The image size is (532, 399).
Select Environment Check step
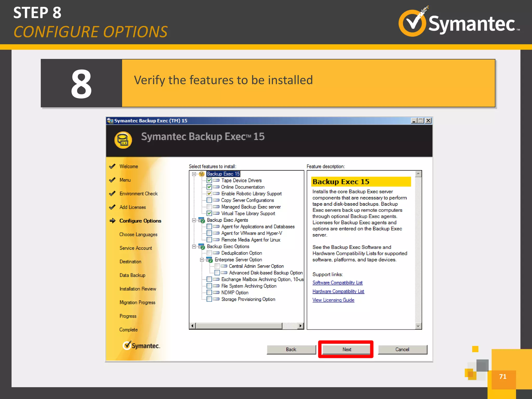click(138, 194)
